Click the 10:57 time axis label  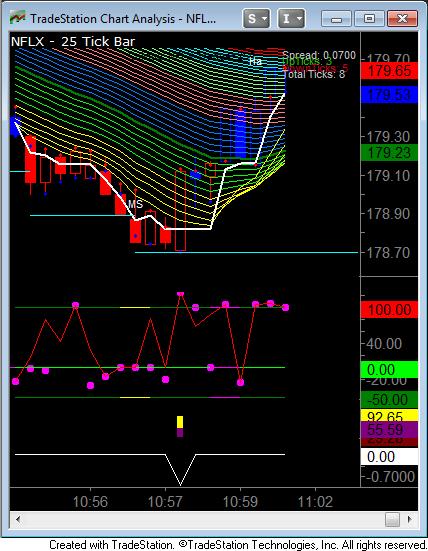[165, 501]
